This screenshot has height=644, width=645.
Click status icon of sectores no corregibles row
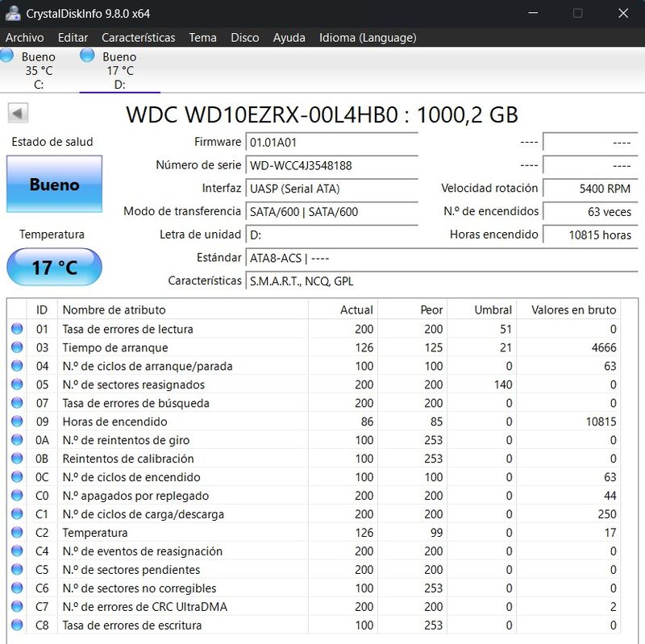[x=17, y=588]
